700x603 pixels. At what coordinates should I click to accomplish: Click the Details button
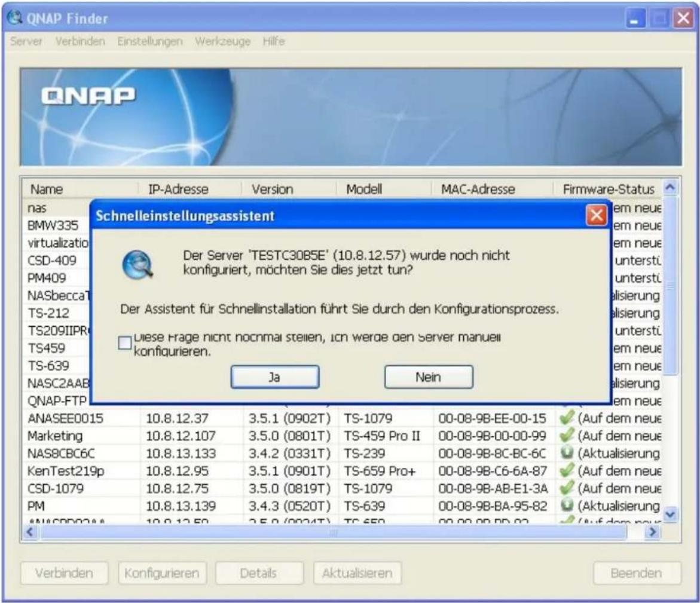click(259, 573)
